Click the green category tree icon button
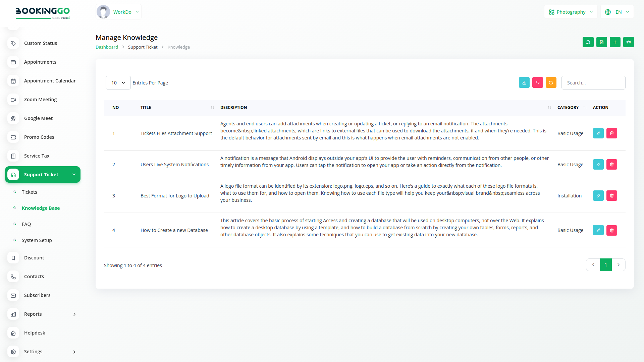This screenshot has width=644, height=362. [x=628, y=42]
